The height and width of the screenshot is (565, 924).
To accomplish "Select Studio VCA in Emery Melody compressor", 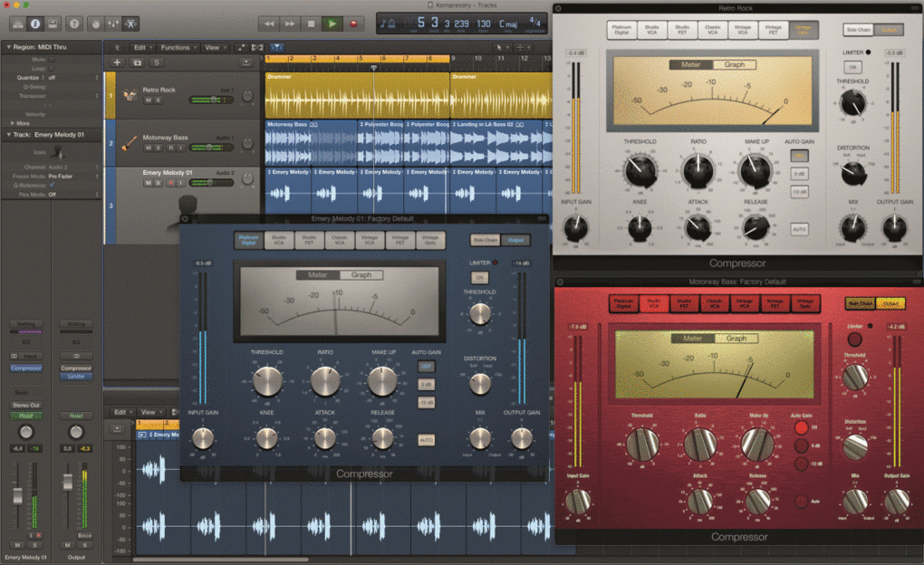I will click(279, 240).
